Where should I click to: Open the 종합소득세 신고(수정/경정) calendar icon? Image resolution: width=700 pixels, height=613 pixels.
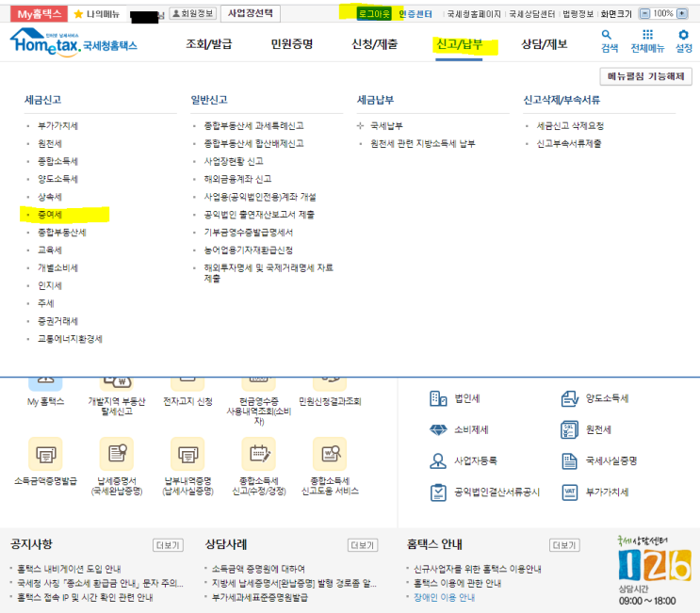(x=258, y=454)
